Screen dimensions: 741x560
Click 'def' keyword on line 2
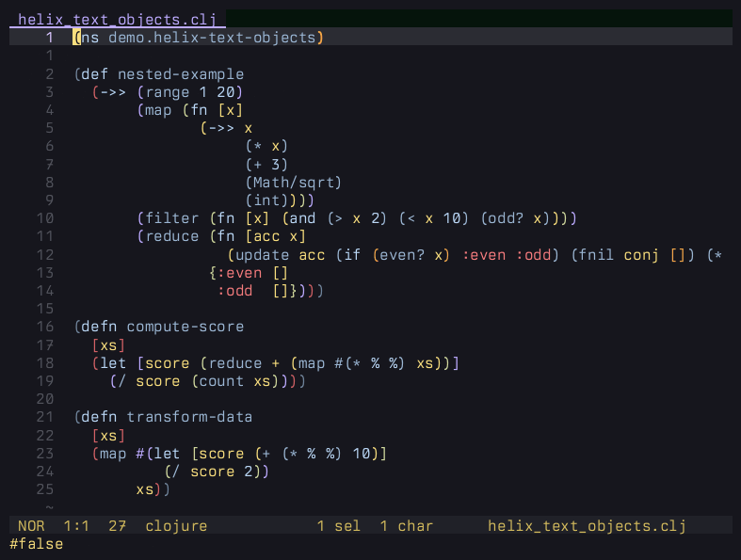point(95,74)
